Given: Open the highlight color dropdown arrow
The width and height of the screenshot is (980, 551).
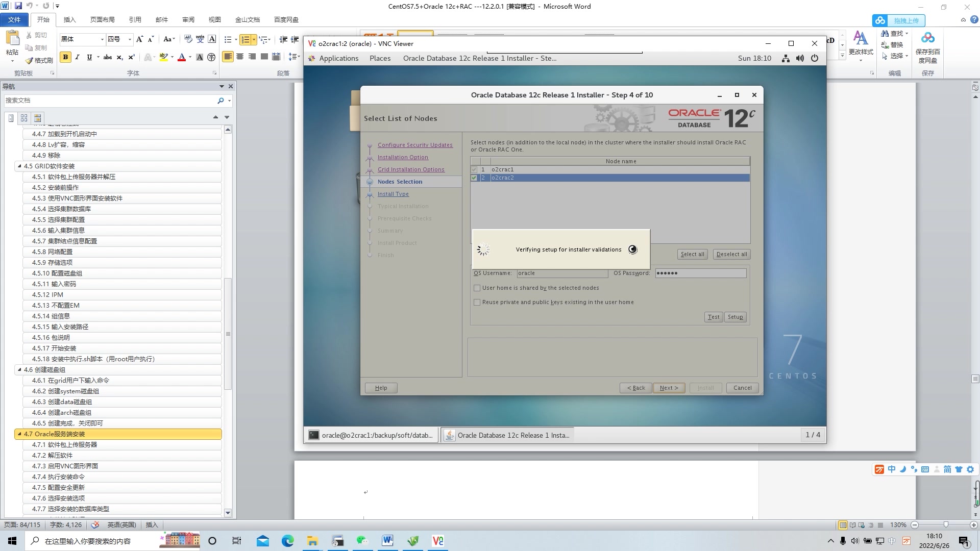Looking at the screenshot, I should (172, 57).
